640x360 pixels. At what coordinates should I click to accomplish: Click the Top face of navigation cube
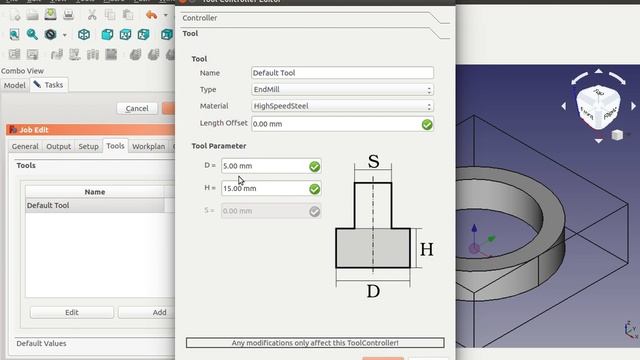click(x=599, y=93)
